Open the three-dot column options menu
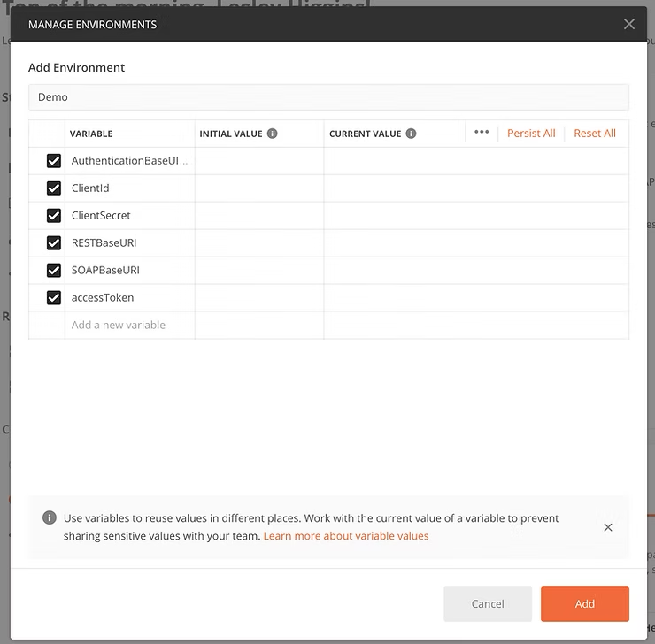The width and height of the screenshot is (655, 644). [x=482, y=132]
